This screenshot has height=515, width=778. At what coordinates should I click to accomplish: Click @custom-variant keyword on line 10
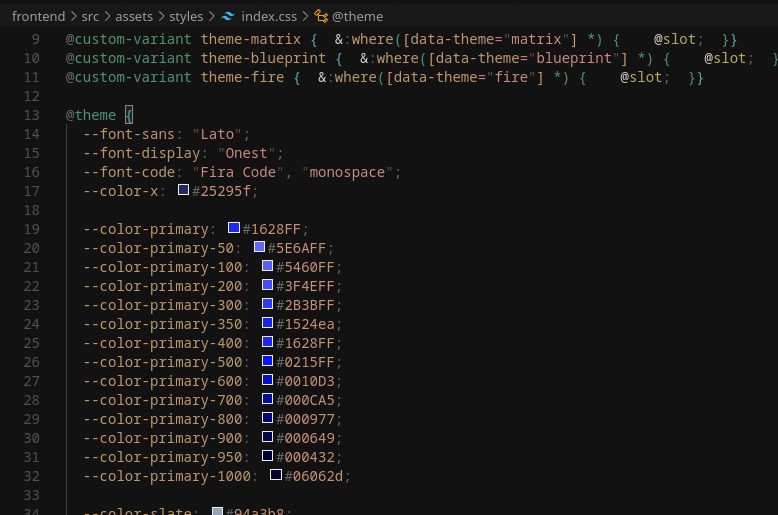click(x=129, y=58)
